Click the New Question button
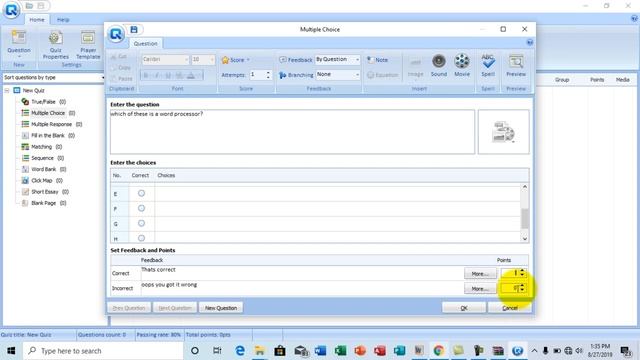Screen dimensions: 640x360 tap(221, 308)
